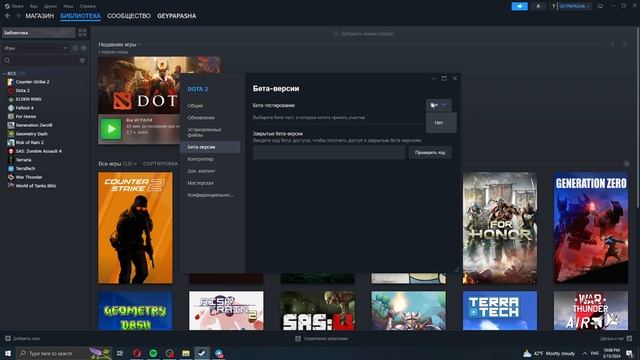This screenshot has width=640, height=360.
Task: Click Steam icon in Windows taskbar
Action: pos(202,353)
